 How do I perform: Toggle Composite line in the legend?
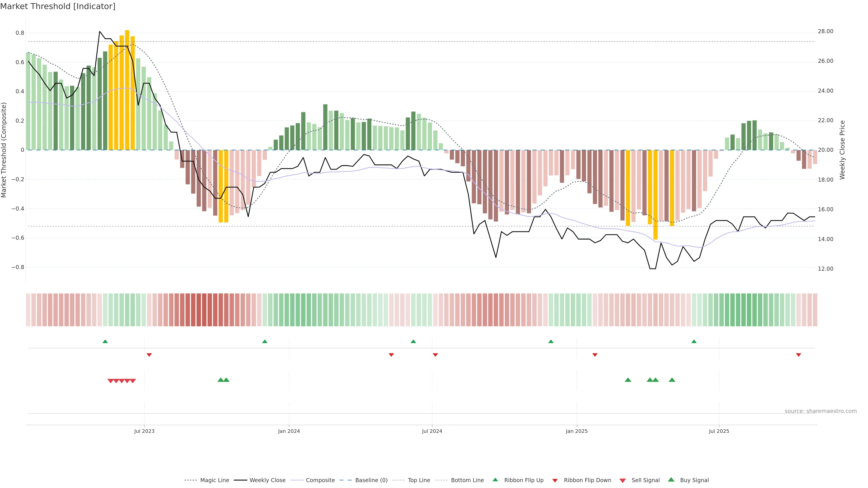click(x=320, y=480)
